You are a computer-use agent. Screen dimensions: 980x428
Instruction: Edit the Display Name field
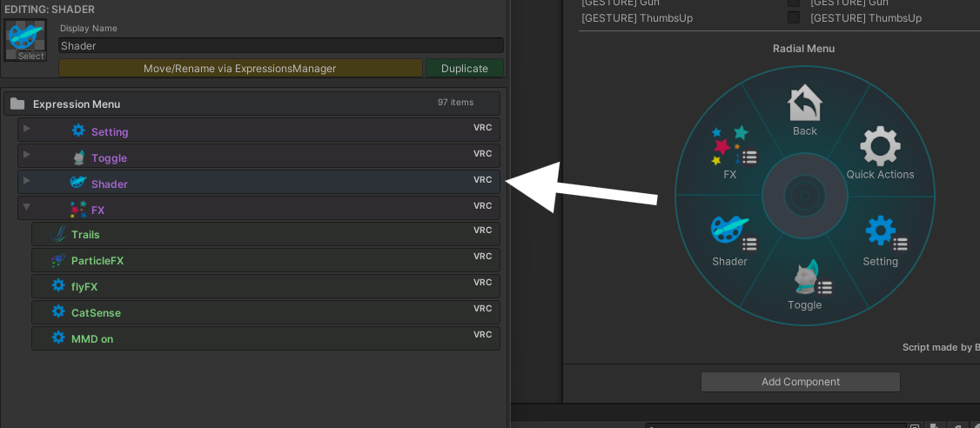point(280,45)
